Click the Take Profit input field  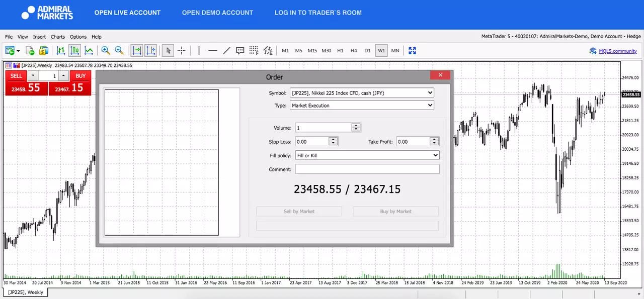[413, 142]
